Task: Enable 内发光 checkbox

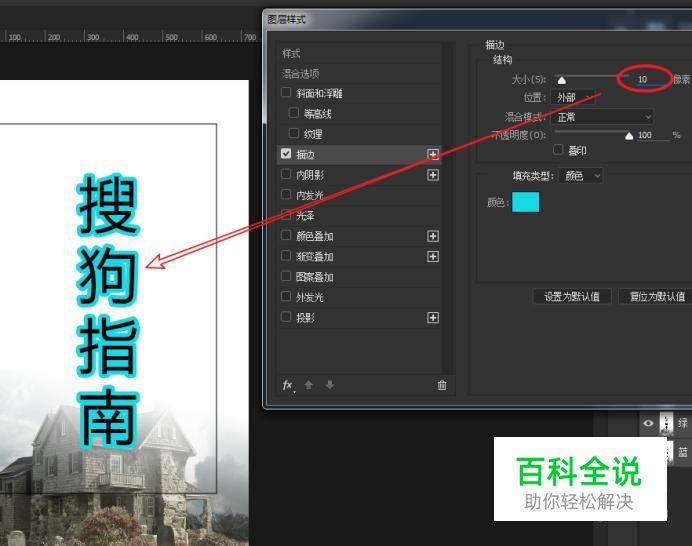Action: point(286,194)
